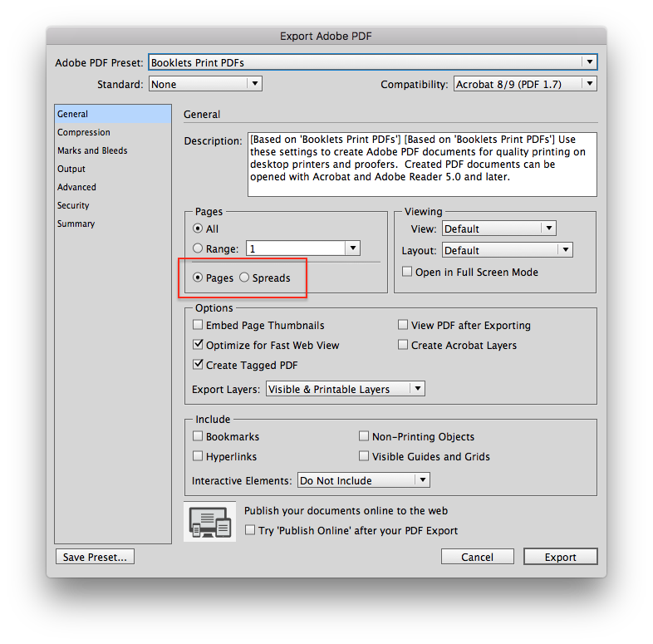The image size is (653, 644).
Task: Select the General category in sidebar
Action: point(113,114)
